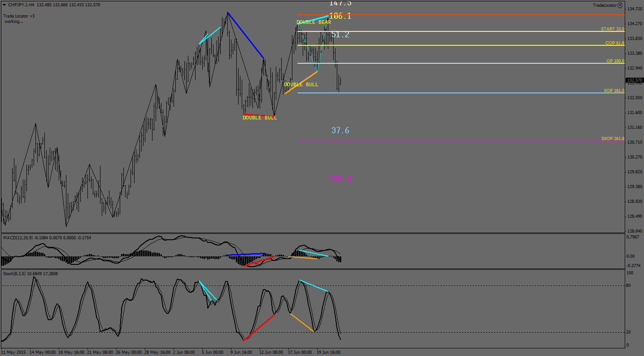Click the yellow 106.1 value near top

pyautogui.click(x=340, y=16)
